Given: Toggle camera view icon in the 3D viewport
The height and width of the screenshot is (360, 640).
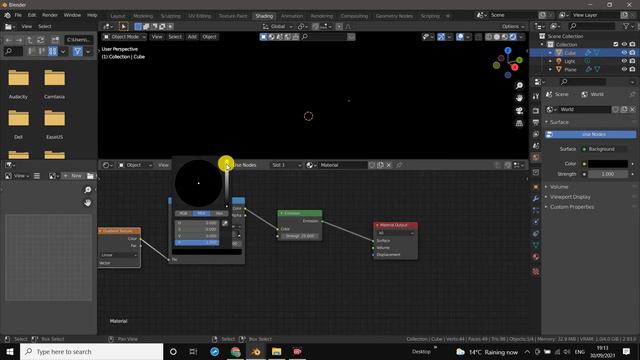Looking at the screenshot, I should click(x=519, y=111).
